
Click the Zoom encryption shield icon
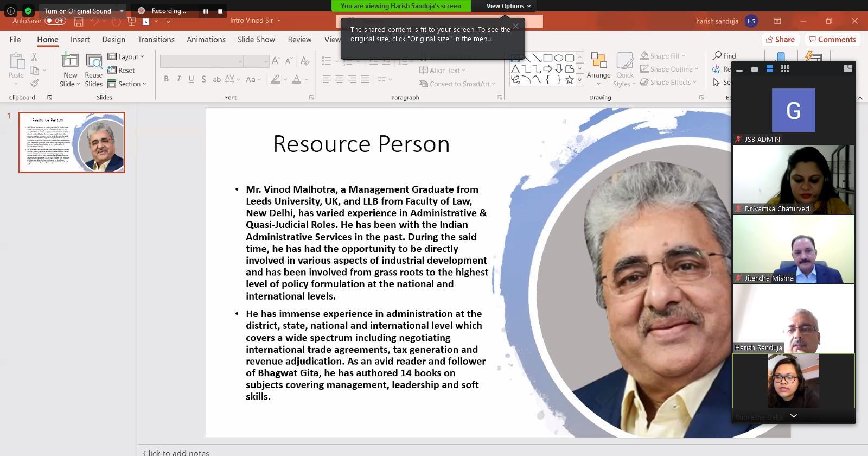click(28, 10)
